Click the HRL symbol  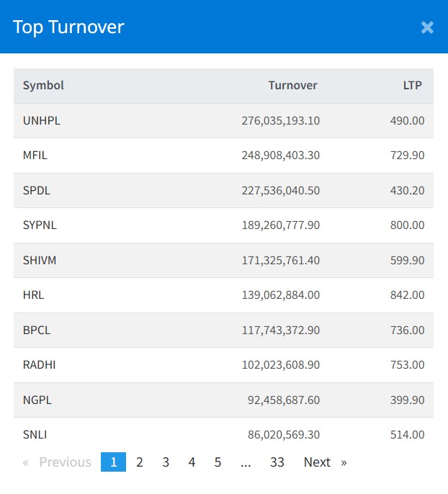click(33, 295)
